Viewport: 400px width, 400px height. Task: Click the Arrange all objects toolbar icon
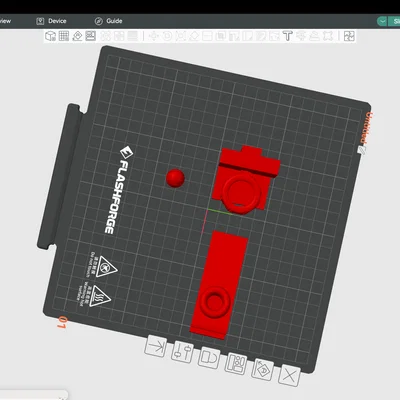pyautogui.click(x=91, y=36)
